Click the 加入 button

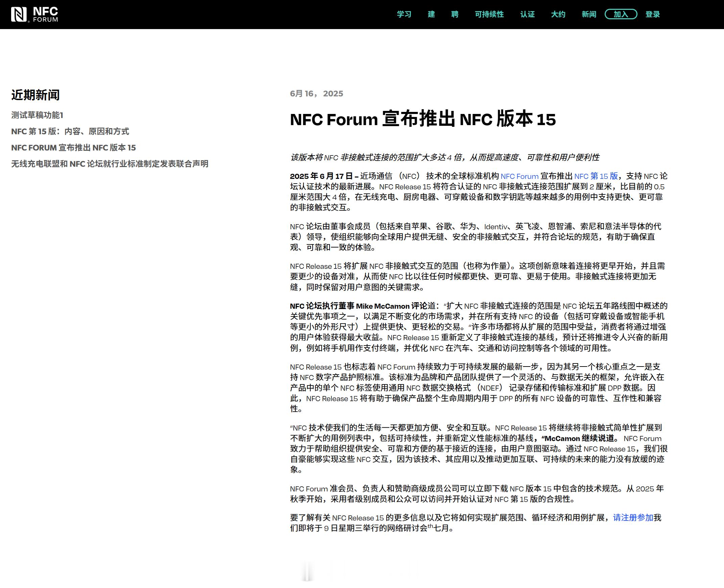coord(621,14)
